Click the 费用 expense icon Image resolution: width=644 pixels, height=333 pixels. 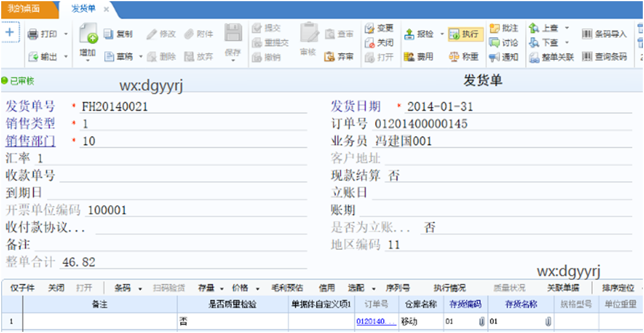[x=409, y=57]
